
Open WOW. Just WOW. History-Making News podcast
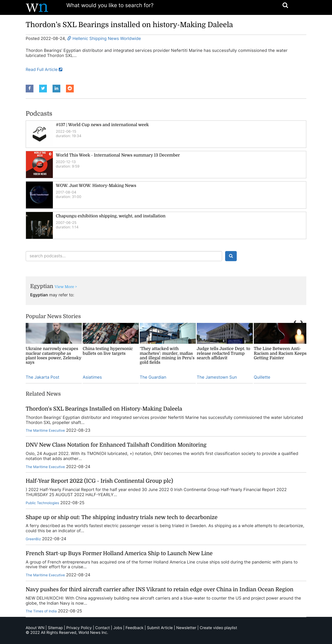[96, 185]
